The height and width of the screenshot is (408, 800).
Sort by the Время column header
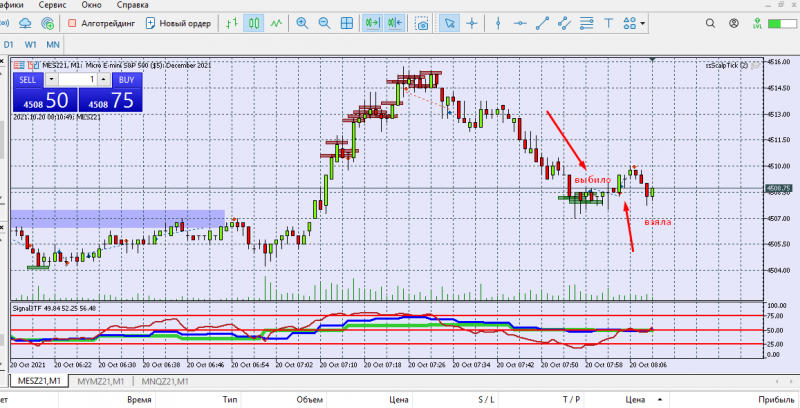click(x=139, y=400)
